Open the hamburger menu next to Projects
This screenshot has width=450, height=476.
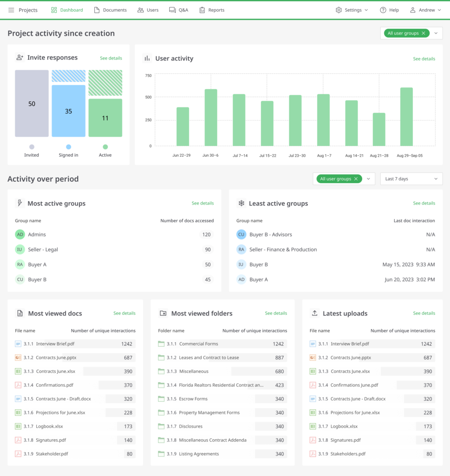[x=11, y=10]
